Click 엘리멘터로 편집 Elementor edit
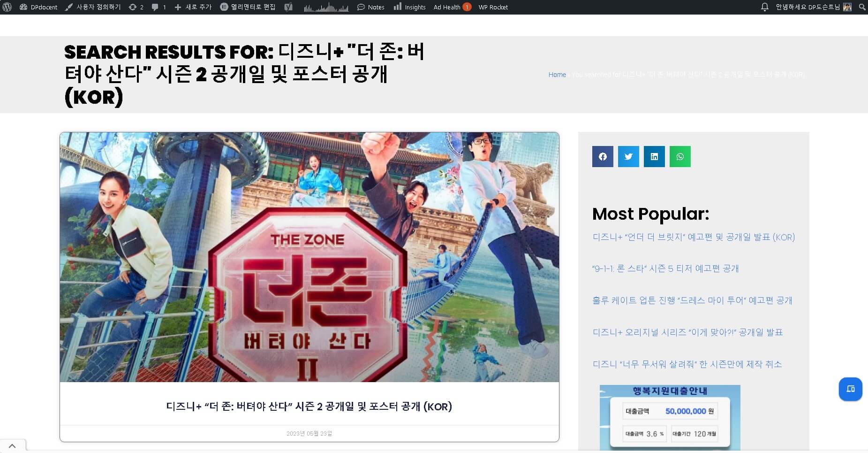This screenshot has width=868, height=453. (x=248, y=7)
